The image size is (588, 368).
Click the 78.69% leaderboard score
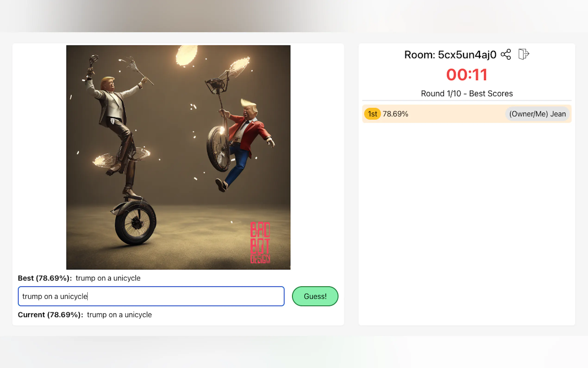point(395,114)
